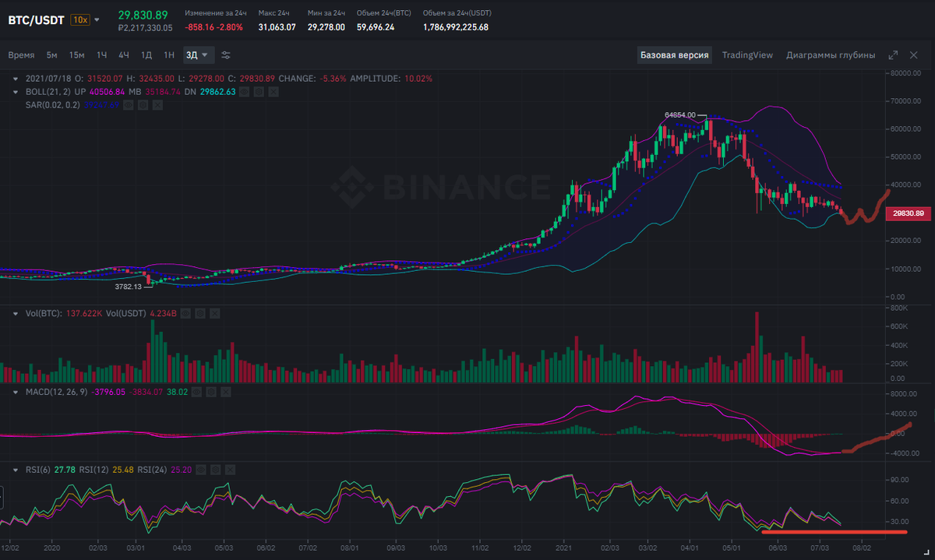
Task: Switch to the 5м timeframe
Action: point(51,55)
